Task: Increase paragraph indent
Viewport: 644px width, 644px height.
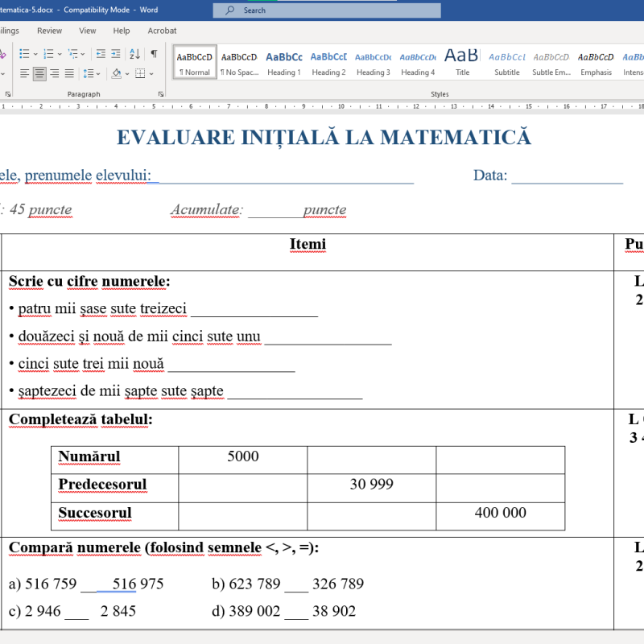Action: click(116, 54)
